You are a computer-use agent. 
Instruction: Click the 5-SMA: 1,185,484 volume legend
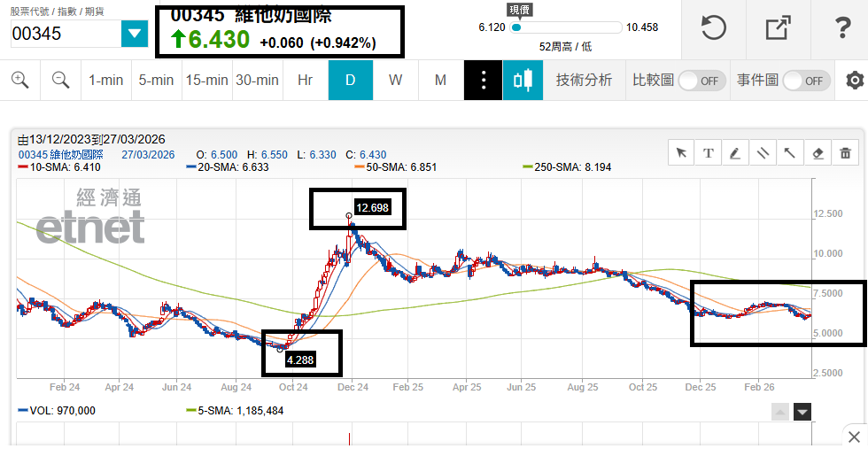coord(235,411)
